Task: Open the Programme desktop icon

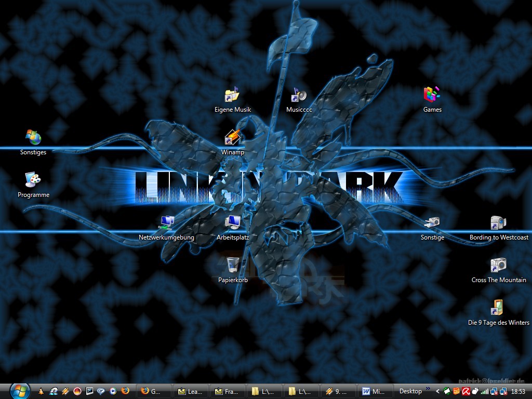Action: [x=33, y=185]
